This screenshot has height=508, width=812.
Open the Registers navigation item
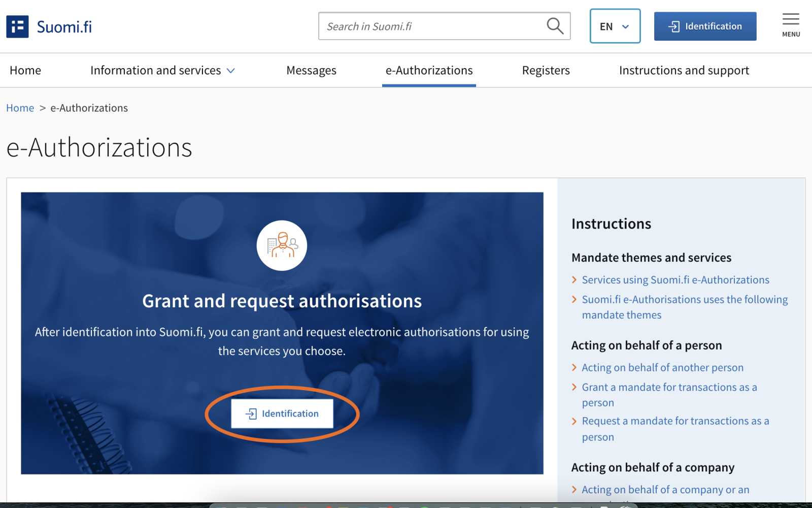(x=546, y=70)
